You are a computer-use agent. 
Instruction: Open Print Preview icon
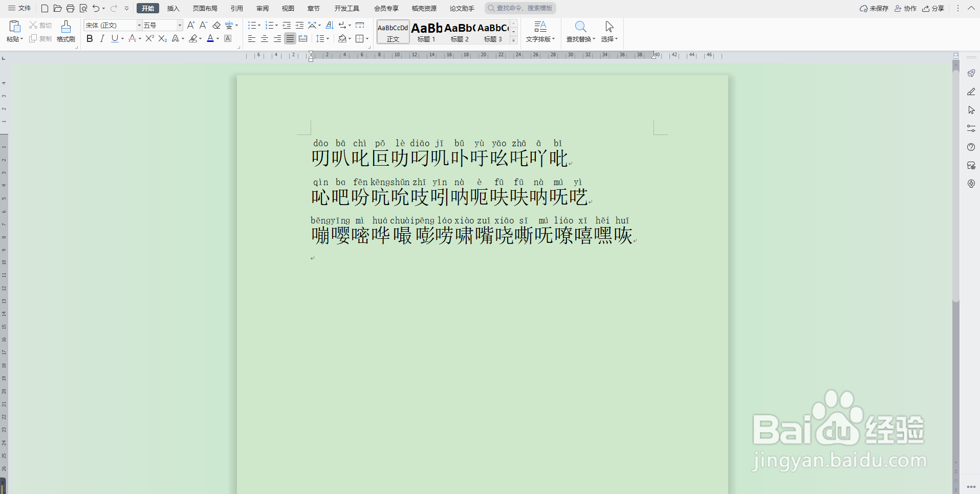click(x=83, y=8)
